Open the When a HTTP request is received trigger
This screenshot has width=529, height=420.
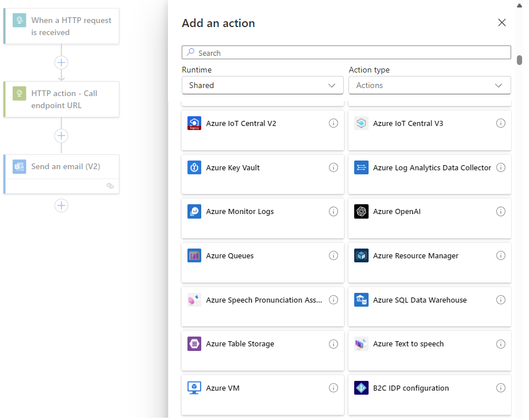click(x=61, y=26)
